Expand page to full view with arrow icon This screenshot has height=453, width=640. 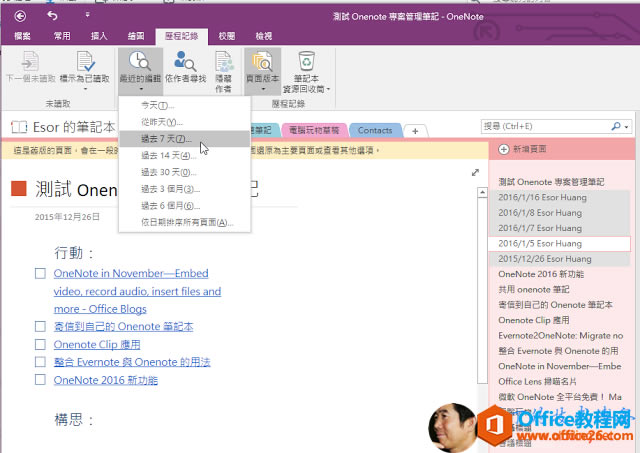pyautogui.click(x=475, y=173)
